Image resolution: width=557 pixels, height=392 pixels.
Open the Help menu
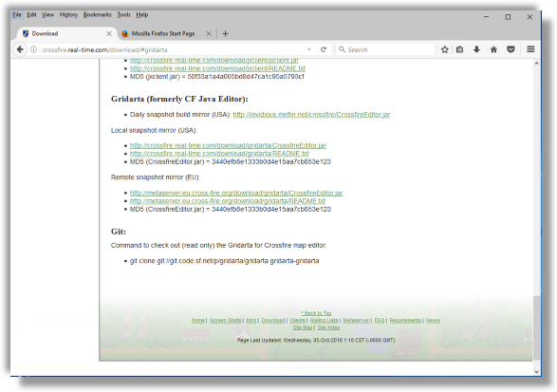coord(142,14)
